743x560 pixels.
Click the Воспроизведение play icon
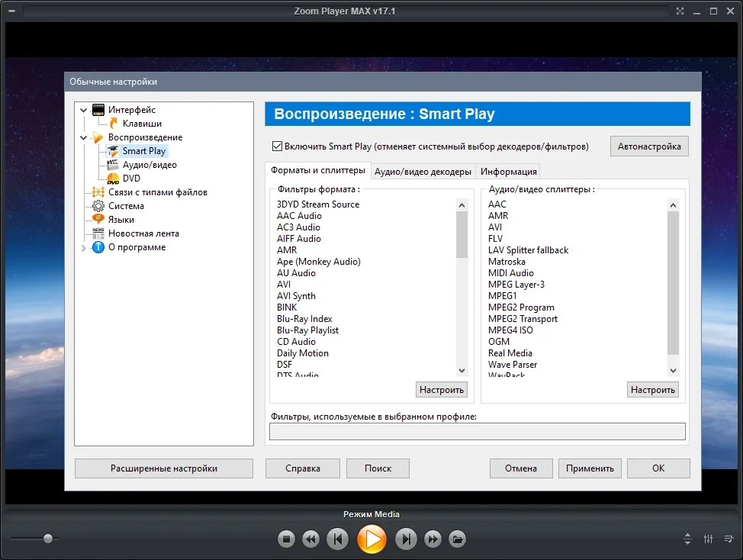pos(98,137)
